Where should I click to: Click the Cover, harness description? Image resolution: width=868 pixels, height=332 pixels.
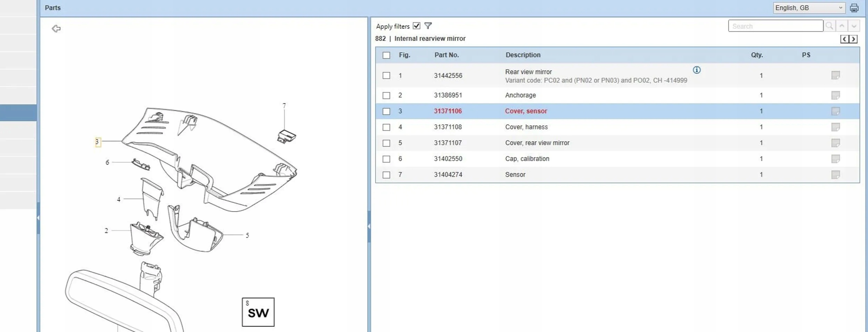(526, 127)
